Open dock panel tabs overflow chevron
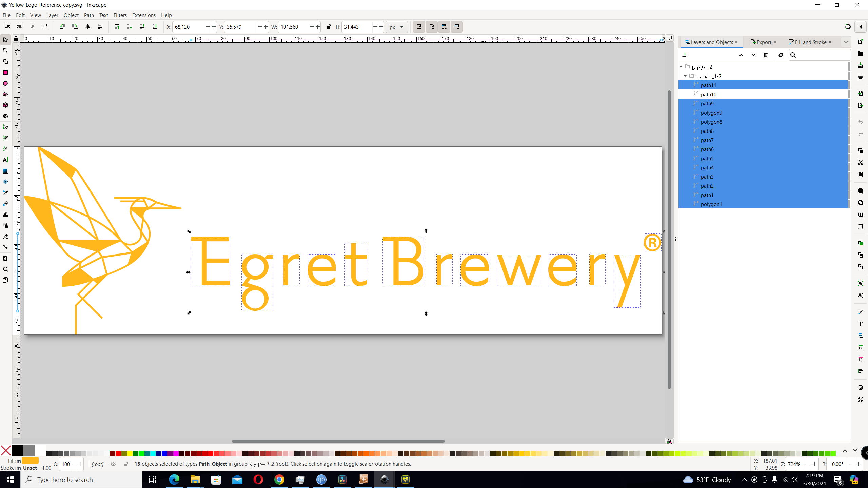 pos(846,42)
